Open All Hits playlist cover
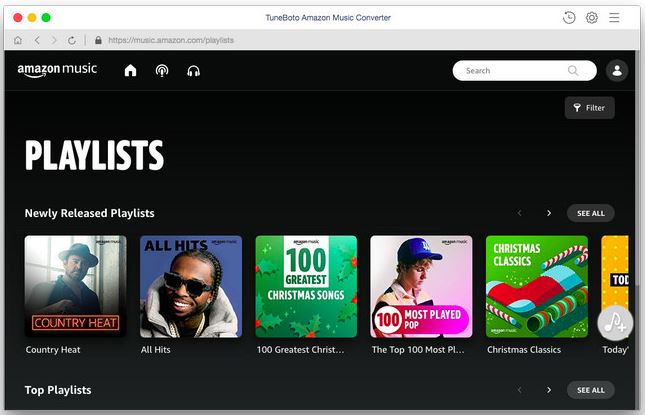Viewport: 645px width, 415px height. click(x=191, y=286)
